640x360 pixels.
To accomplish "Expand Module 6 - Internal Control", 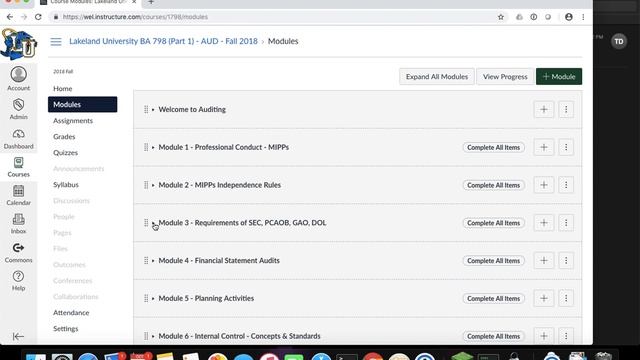I will click(153, 336).
